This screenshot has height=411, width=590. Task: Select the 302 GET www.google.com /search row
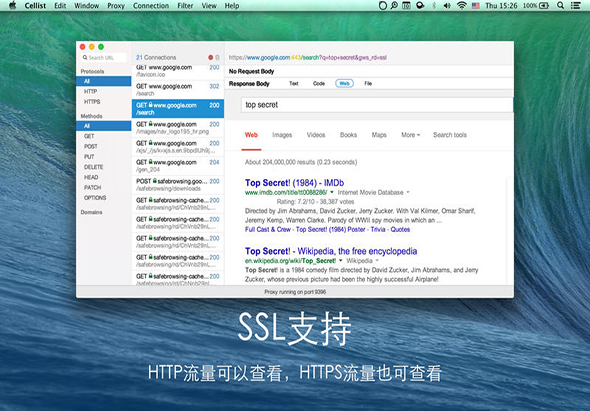pyautogui.click(x=178, y=90)
